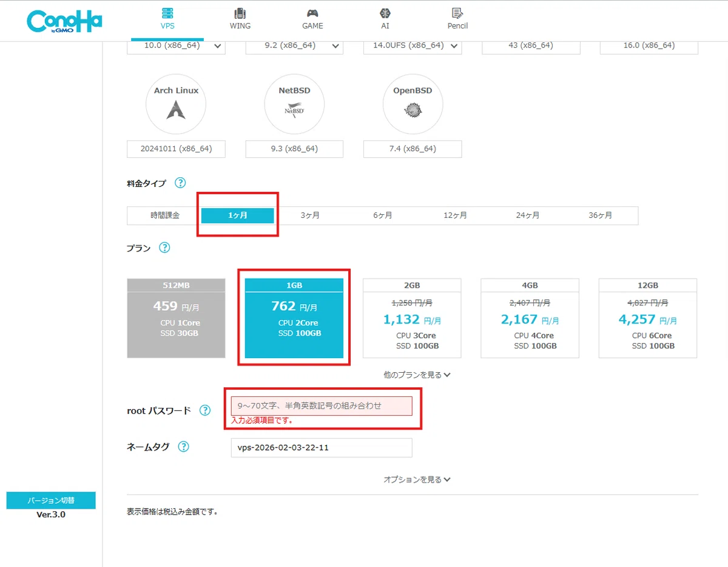Screen dimensions: 728x567
Task: Click the ネームタグ field vps-2026-02-03-22-11
Action: click(x=322, y=448)
